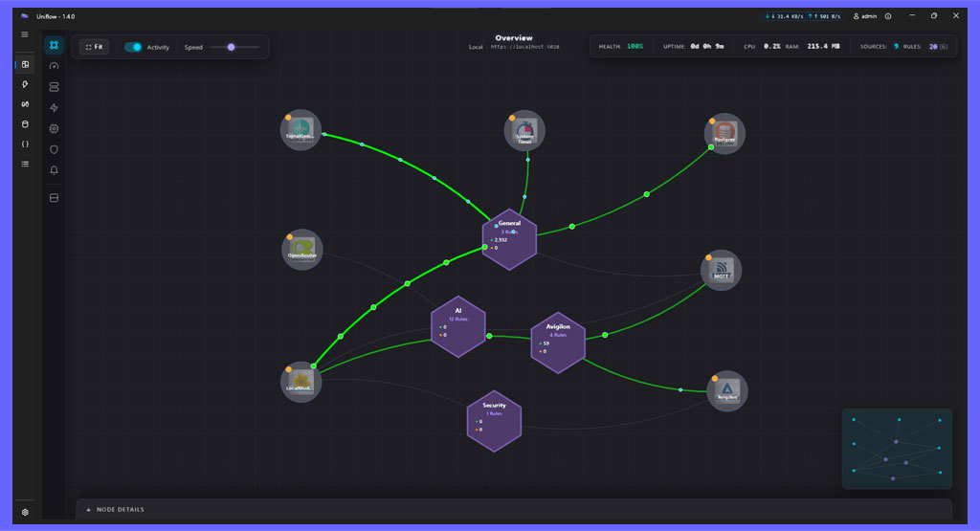
Task: Select the Security hexagon rule group
Action: [494, 421]
